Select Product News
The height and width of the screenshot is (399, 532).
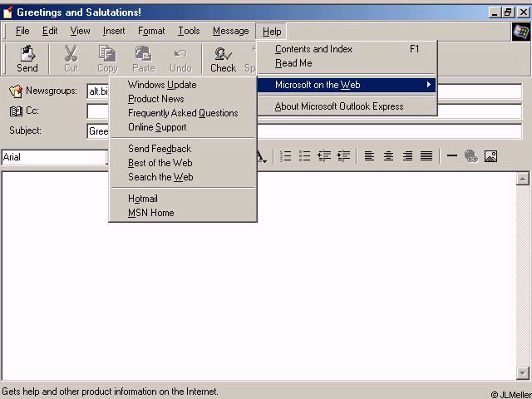click(x=183, y=99)
